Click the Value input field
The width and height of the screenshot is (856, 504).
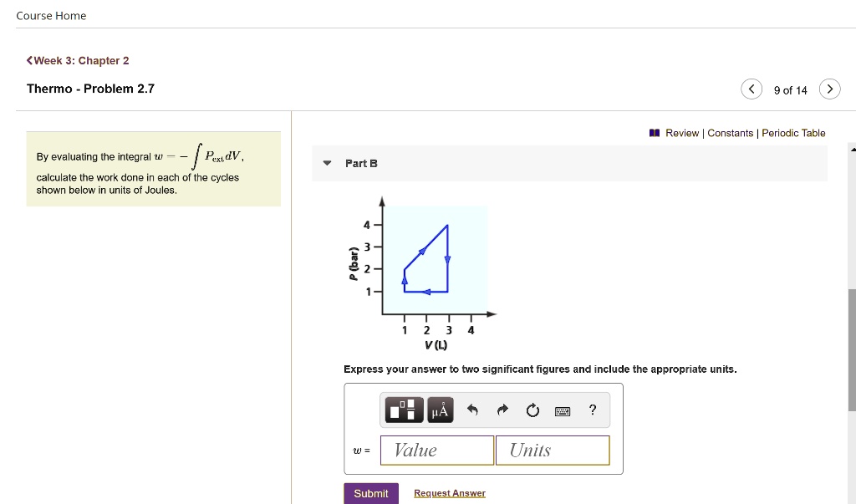[x=437, y=451]
